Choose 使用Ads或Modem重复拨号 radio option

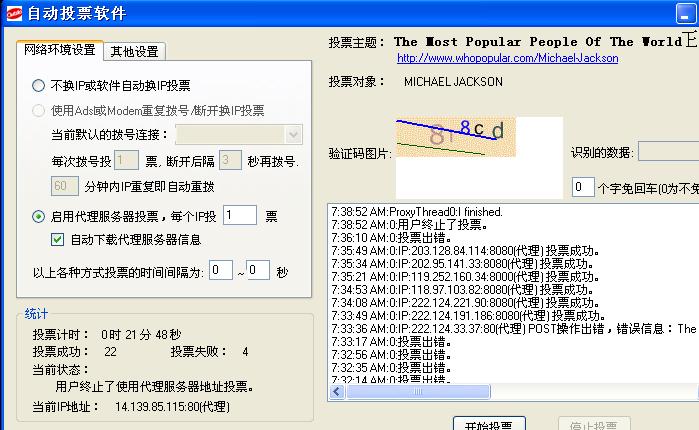(39, 111)
